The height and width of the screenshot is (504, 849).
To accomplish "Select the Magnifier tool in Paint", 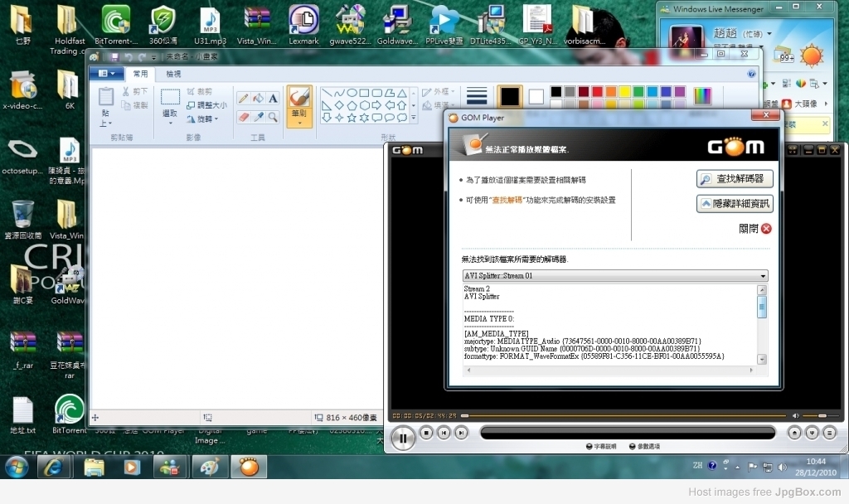I will coord(273,118).
